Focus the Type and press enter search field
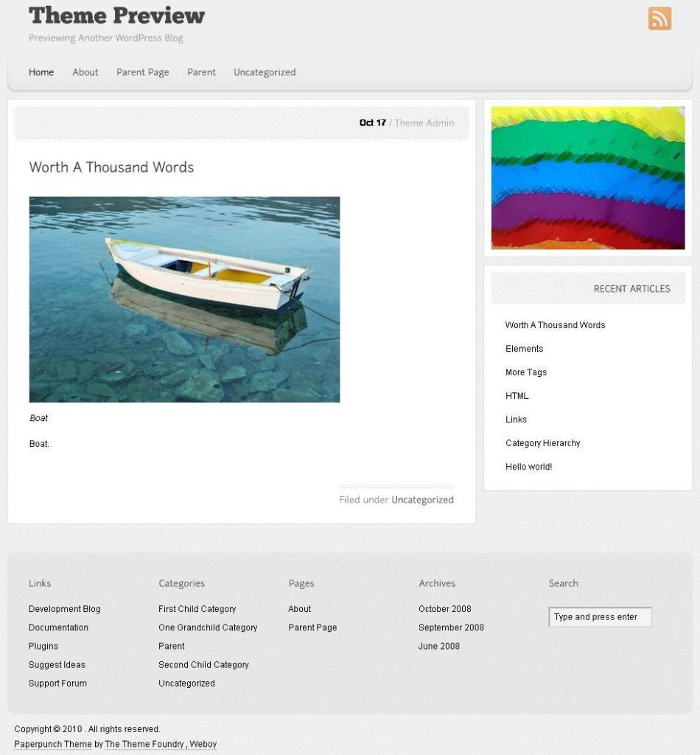The width and height of the screenshot is (700, 755). (x=600, y=617)
